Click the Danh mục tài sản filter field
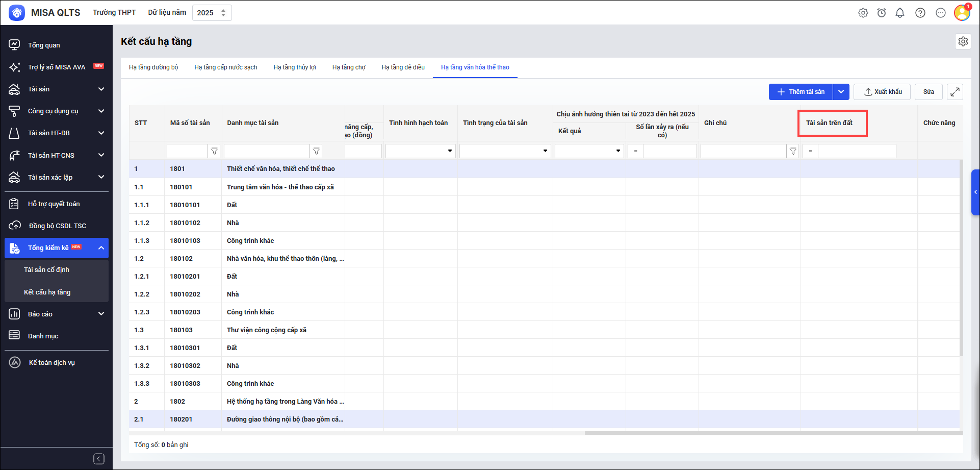This screenshot has width=980, height=470. (x=267, y=151)
